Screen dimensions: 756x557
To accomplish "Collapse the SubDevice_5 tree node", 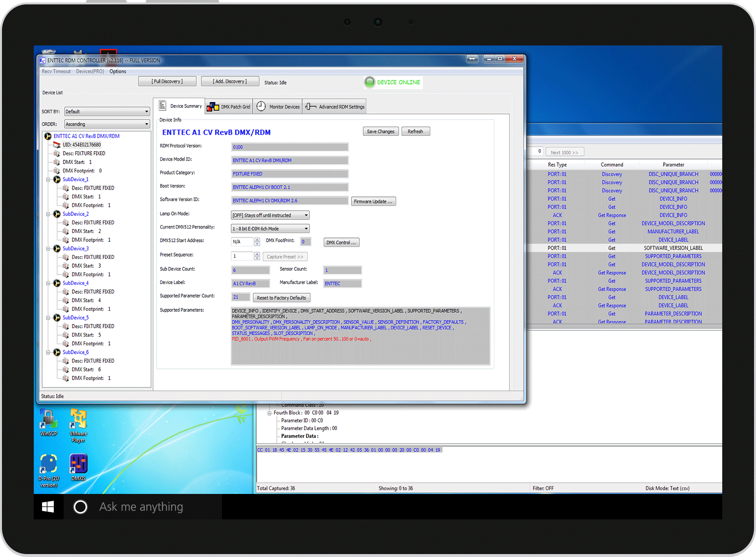I will [48, 318].
